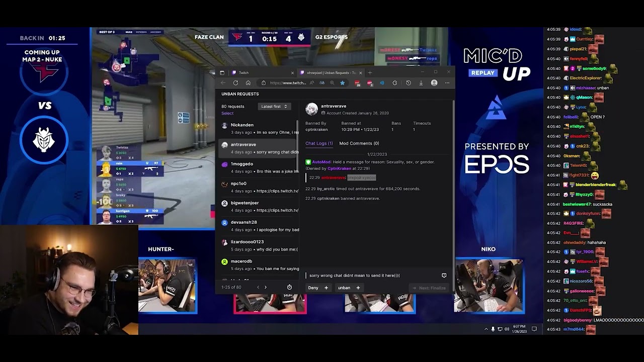The width and height of the screenshot is (644, 362).
Task: Open the browser profile avatar
Action: pos(434,83)
